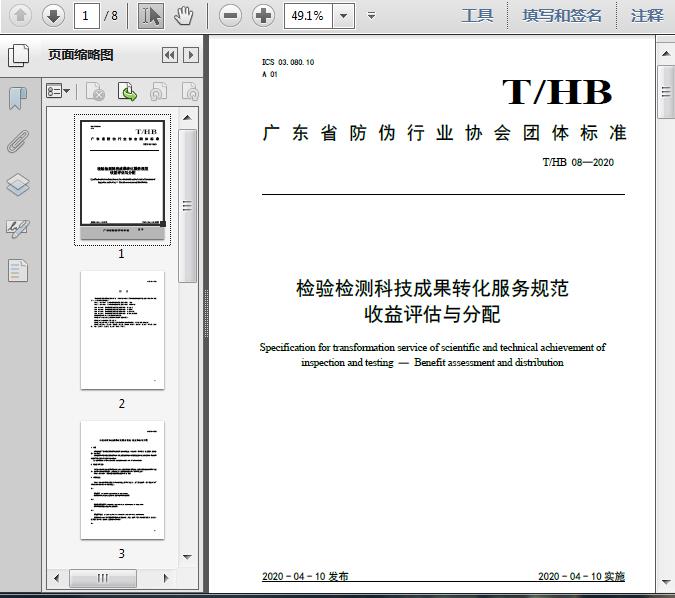Select the page 2 thumbnail
Image resolution: width=675 pixels, height=598 pixels.
[x=122, y=330]
